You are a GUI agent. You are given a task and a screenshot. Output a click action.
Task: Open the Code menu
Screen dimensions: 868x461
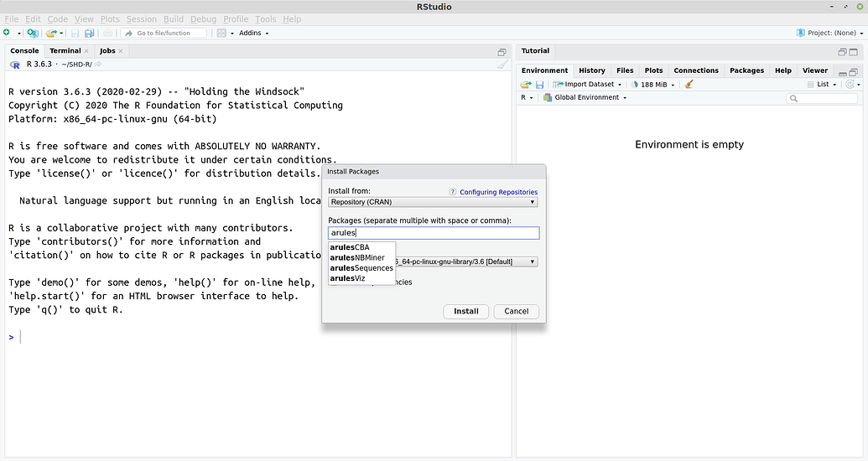click(x=58, y=18)
